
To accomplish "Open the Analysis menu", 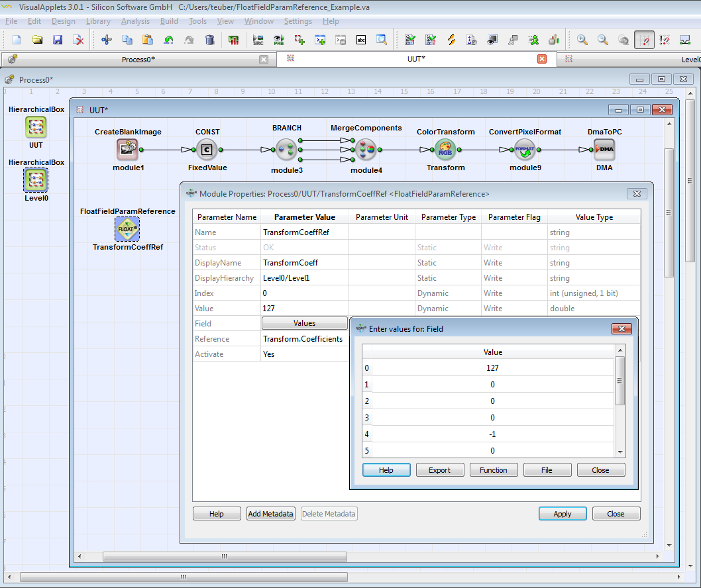I will click(x=135, y=21).
